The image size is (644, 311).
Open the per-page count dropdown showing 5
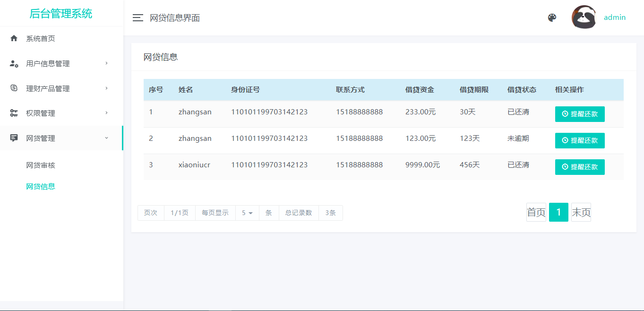click(x=247, y=213)
